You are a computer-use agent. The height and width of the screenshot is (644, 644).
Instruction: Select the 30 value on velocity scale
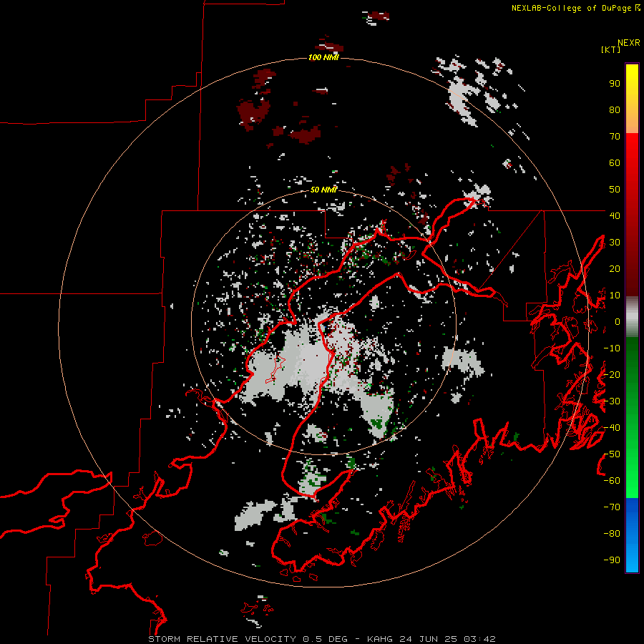click(x=615, y=243)
